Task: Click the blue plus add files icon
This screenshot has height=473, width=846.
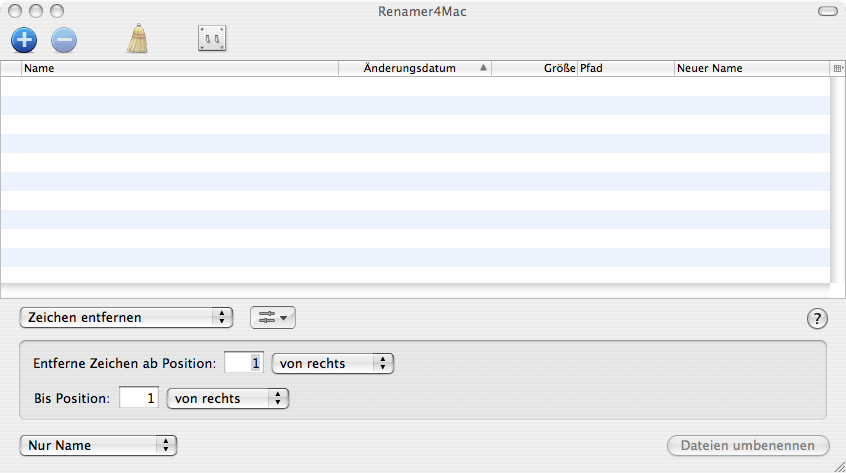Action: click(24, 40)
